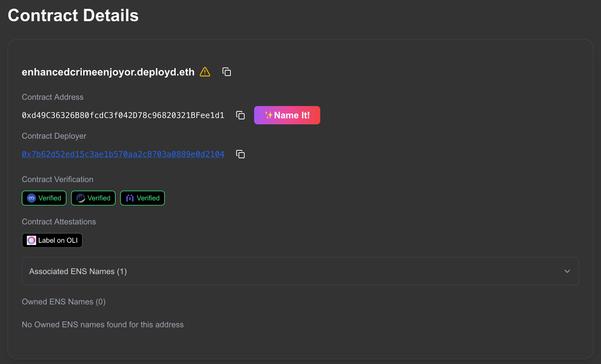Click the enhancedcrimeenjoyor.deployd.eth name
The image size is (601, 364).
point(108,72)
